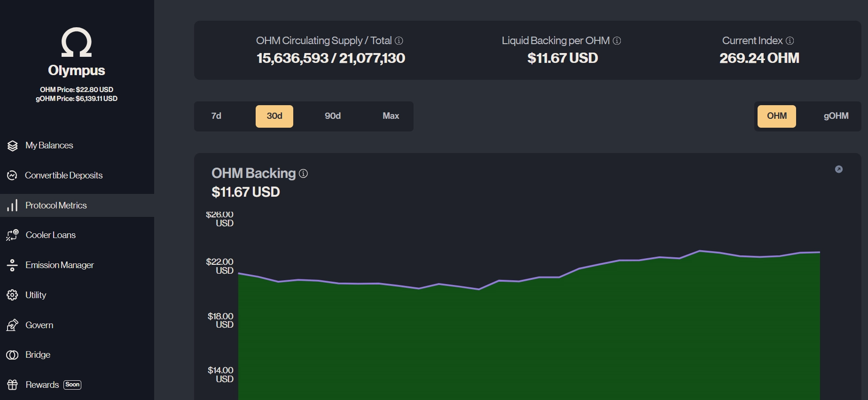
Task: Select the Max time range
Action: point(391,116)
